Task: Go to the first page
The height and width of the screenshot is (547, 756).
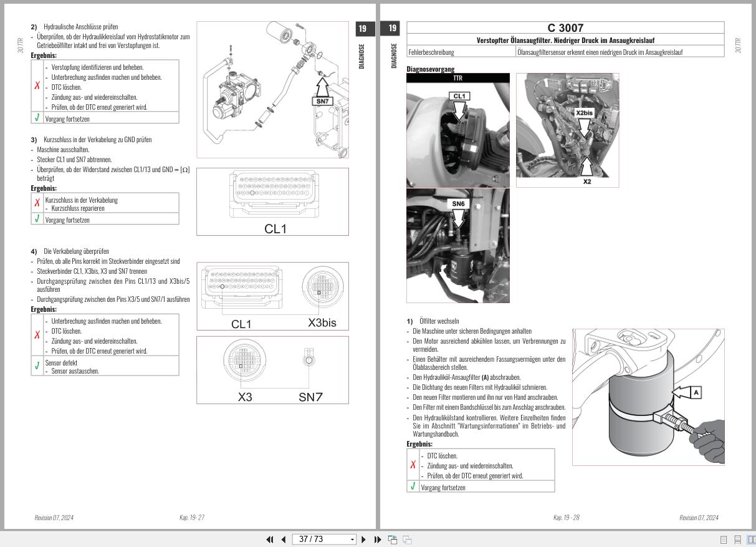Action: pos(270,540)
